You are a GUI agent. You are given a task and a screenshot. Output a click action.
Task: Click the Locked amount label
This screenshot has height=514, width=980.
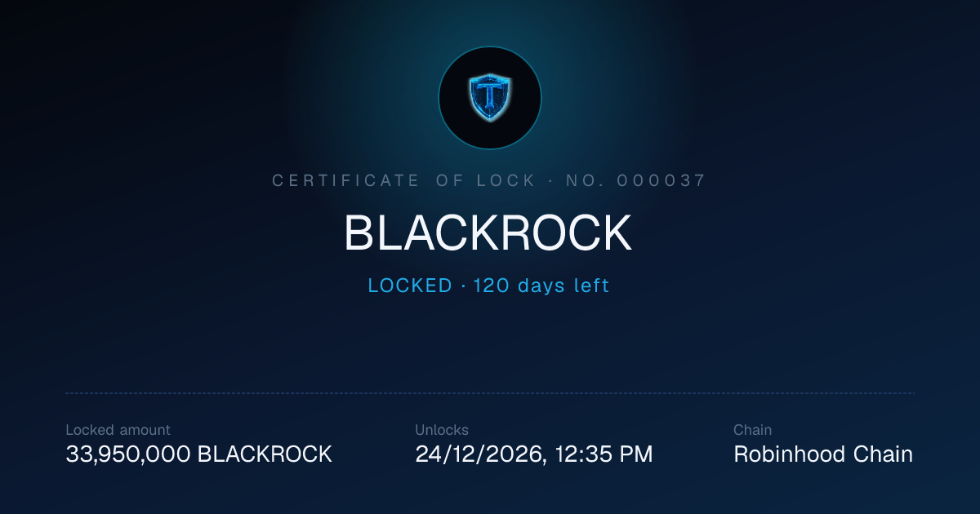coord(118,430)
